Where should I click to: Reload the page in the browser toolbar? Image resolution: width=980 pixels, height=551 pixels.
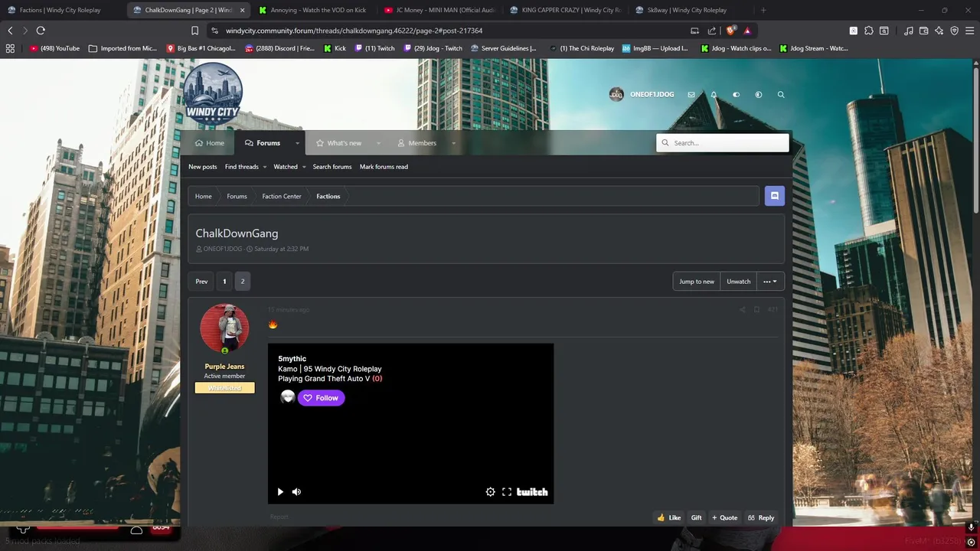(x=41, y=31)
